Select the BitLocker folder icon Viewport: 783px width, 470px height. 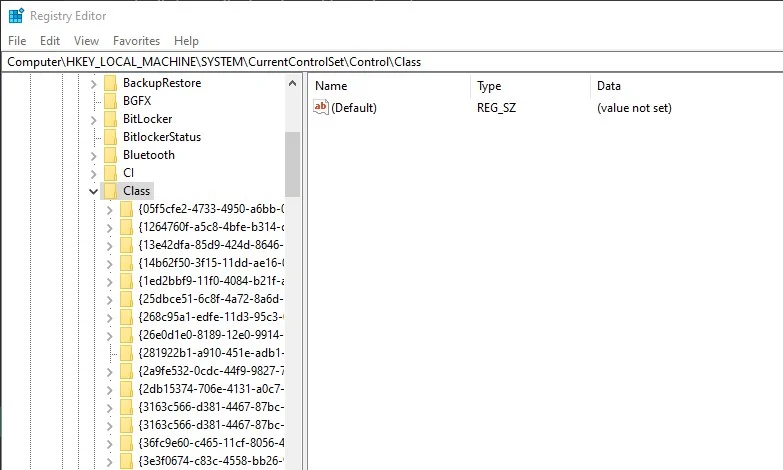[110, 119]
